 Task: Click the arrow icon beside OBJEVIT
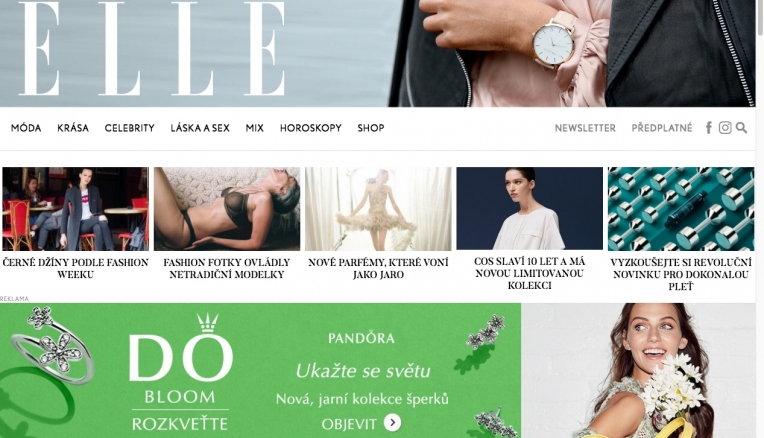pos(393,422)
